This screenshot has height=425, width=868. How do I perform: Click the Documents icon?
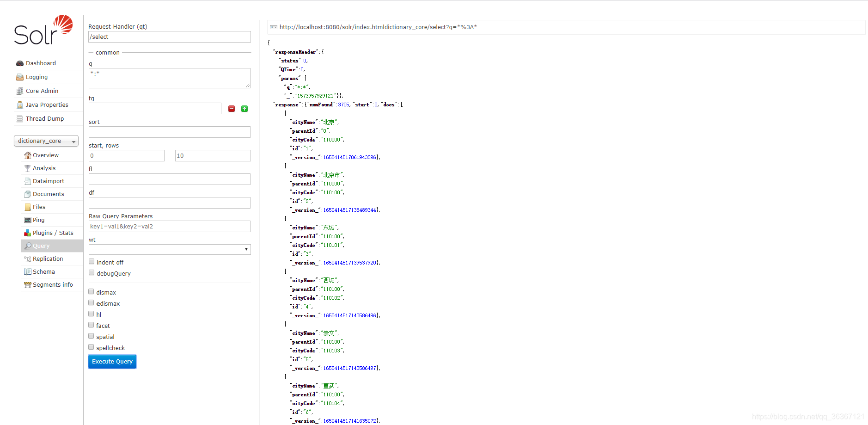(x=28, y=194)
